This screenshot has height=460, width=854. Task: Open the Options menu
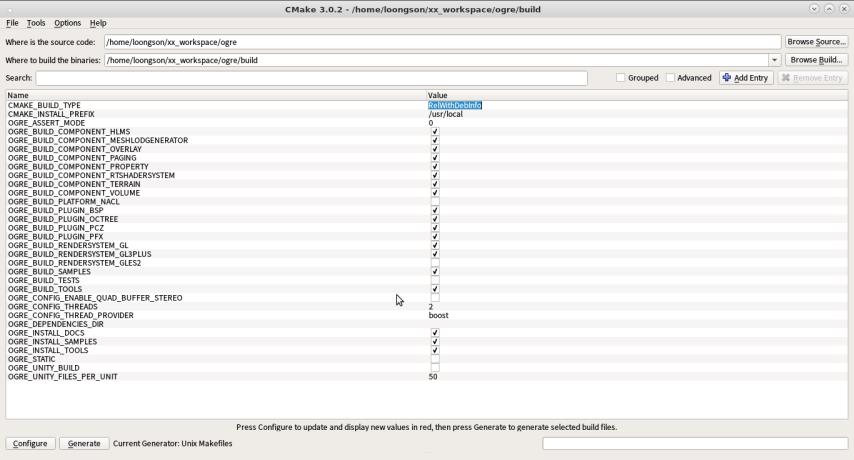click(x=68, y=23)
